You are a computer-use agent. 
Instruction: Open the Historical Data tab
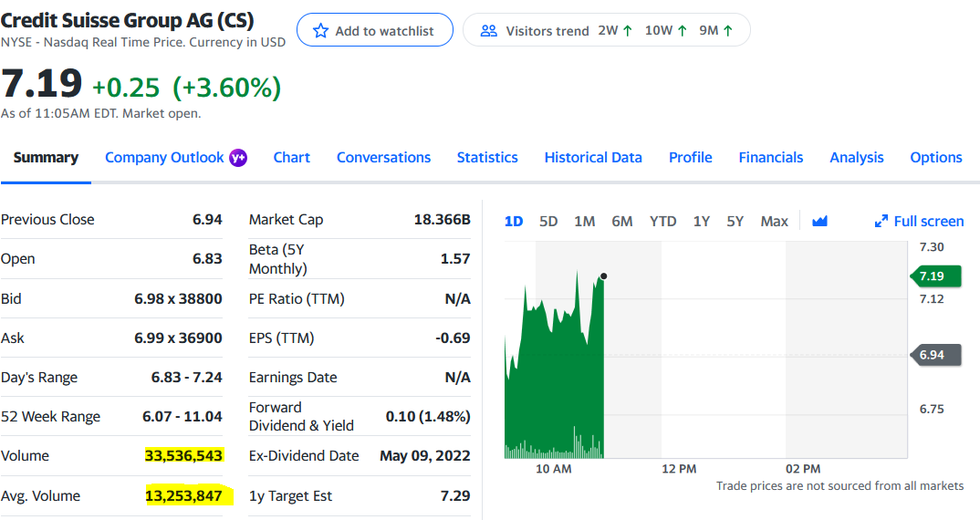(593, 158)
